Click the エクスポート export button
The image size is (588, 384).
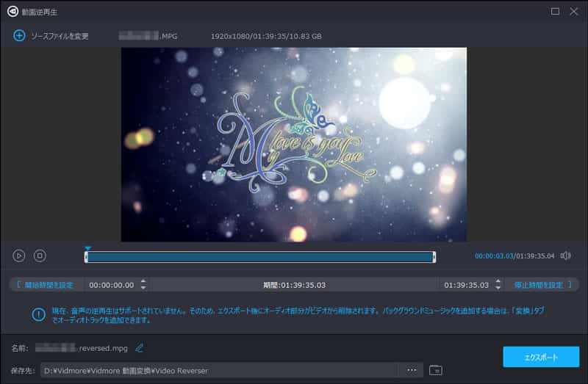click(x=541, y=357)
